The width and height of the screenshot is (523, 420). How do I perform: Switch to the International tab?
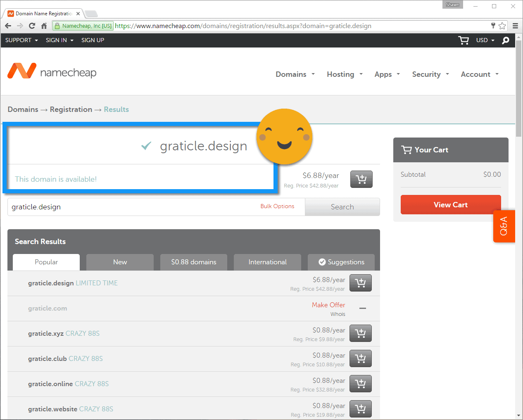(267, 262)
